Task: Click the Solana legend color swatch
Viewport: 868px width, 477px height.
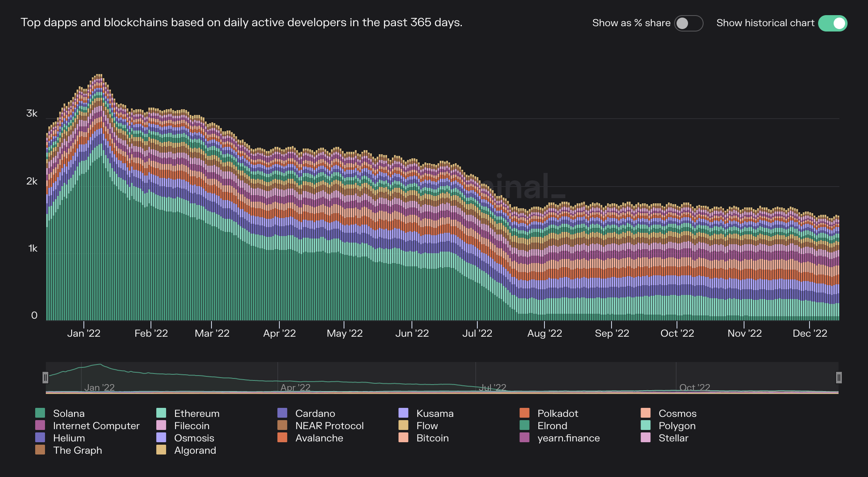Action: pos(40,413)
